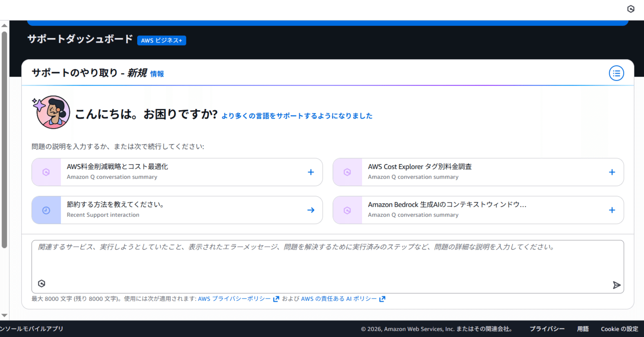Click the scrollbar up arrow
This screenshot has width=644, height=337.
click(x=4, y=25)
